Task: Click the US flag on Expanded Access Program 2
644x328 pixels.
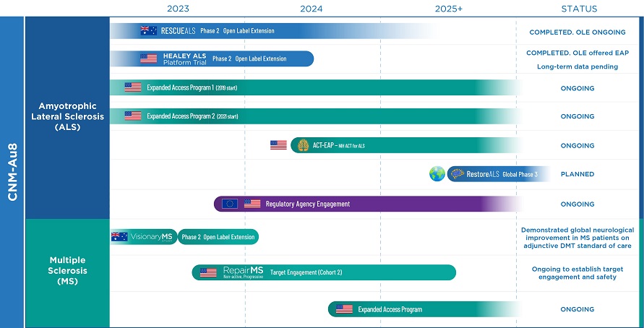Action: [x=133, y=116]
